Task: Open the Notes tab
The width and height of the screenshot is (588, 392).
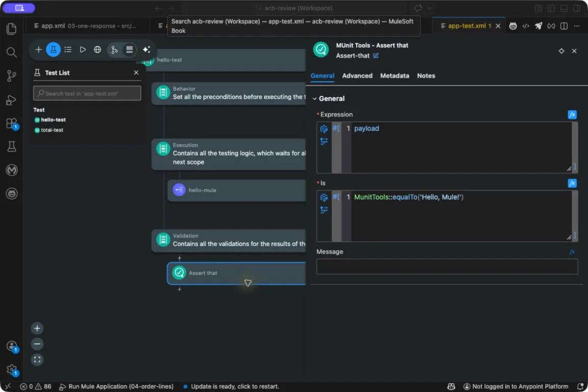Action: click(426, 76)
